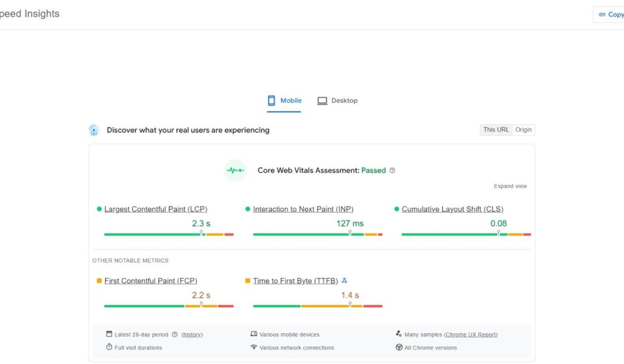The height and width of the screenshot is (364, 624).
Task: Click the green dot beside INP
Action: 248,209
